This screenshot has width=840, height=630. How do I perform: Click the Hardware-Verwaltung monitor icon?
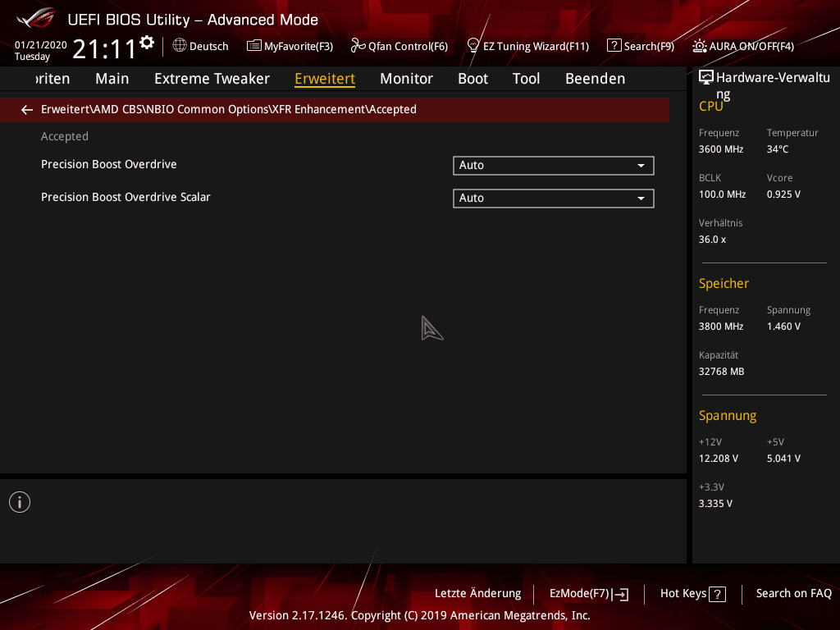point(706,78)
